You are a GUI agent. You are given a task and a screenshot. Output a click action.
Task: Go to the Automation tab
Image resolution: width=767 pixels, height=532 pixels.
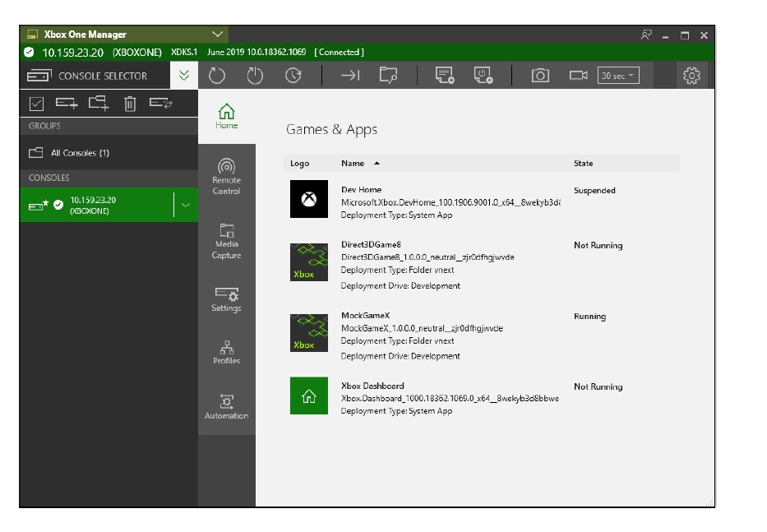227,406
